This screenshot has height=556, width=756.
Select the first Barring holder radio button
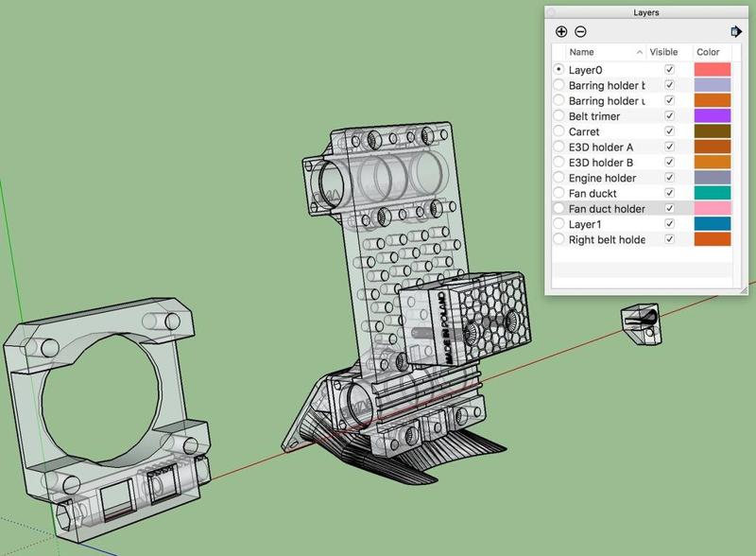coord(558,85)
